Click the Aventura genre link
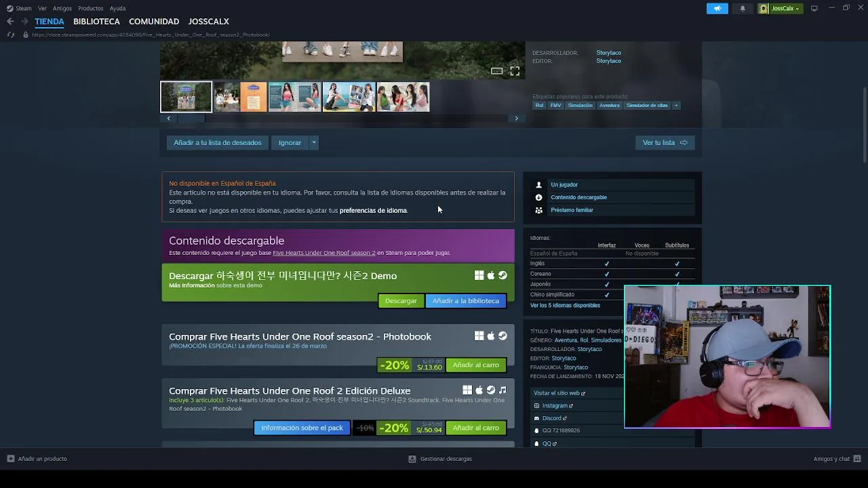Screen dimensions: 868x488 566,340
